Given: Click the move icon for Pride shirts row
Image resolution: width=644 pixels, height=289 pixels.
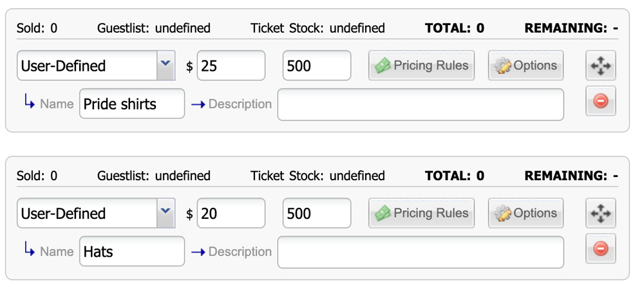Looking at the screenshot, I should tap(600, 66).
